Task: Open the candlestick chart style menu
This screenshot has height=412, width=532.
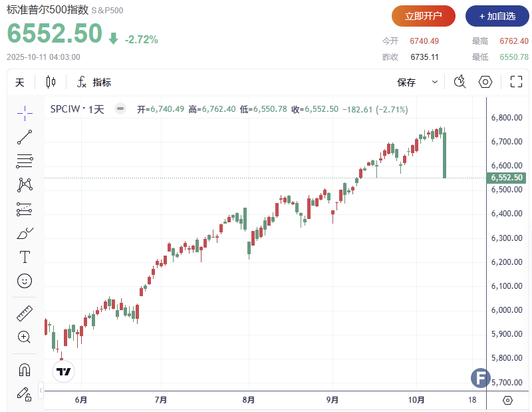Action: click(x=51, y=83)
